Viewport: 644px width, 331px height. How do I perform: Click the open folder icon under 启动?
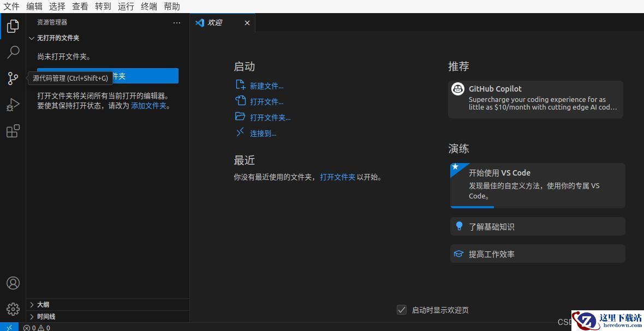pyautogui.click(x=240, y=117)
